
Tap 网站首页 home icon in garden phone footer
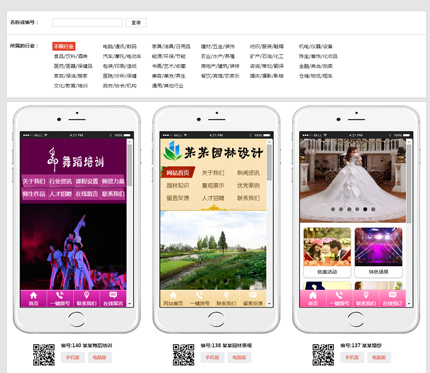click(x=173, y=295)
